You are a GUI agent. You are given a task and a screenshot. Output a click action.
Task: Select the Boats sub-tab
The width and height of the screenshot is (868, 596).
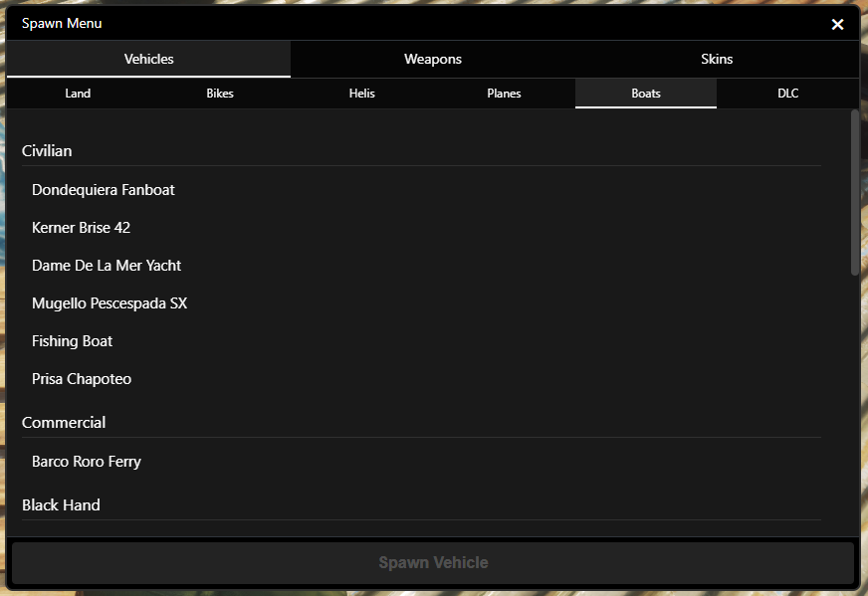pyautogui.click(x=645, y=94)
